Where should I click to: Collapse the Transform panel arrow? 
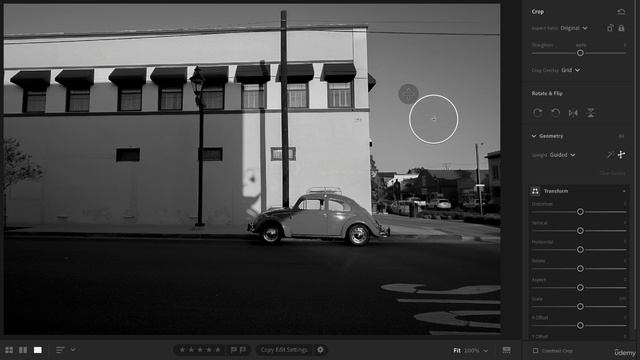624,191
